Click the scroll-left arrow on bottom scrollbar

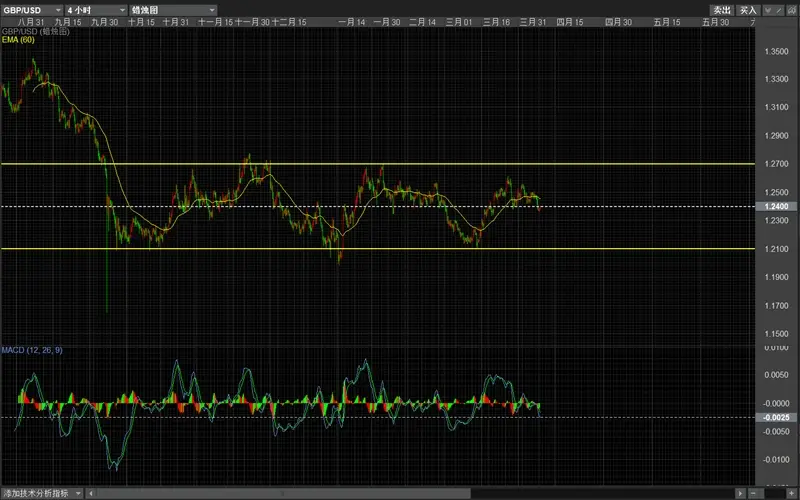(x=91, y=493)
